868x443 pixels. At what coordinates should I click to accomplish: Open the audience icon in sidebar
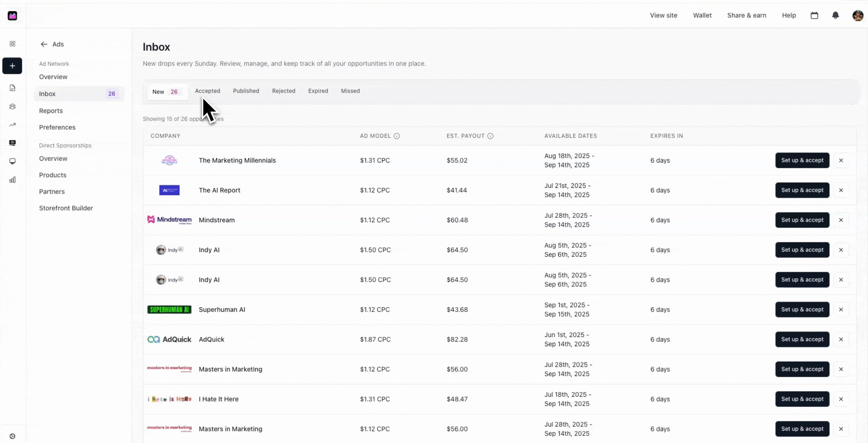(12, 106)
